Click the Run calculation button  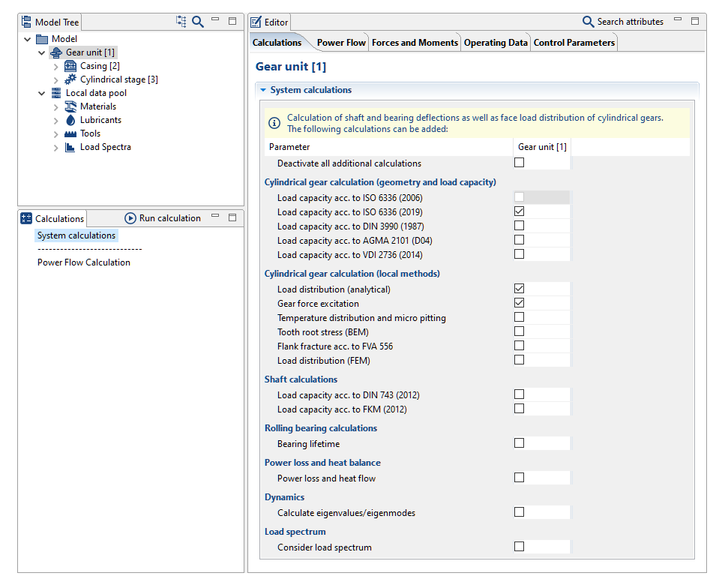162,218
